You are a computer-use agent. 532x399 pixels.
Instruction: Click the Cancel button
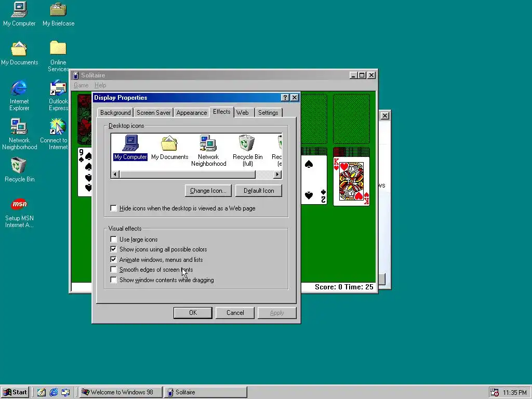tap(235, 313)
